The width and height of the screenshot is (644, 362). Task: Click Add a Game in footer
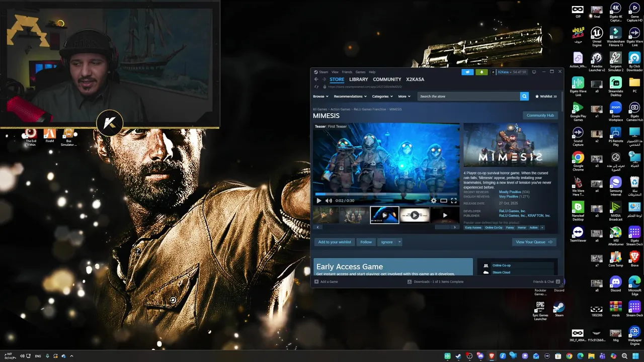click(x=326, y=282)
